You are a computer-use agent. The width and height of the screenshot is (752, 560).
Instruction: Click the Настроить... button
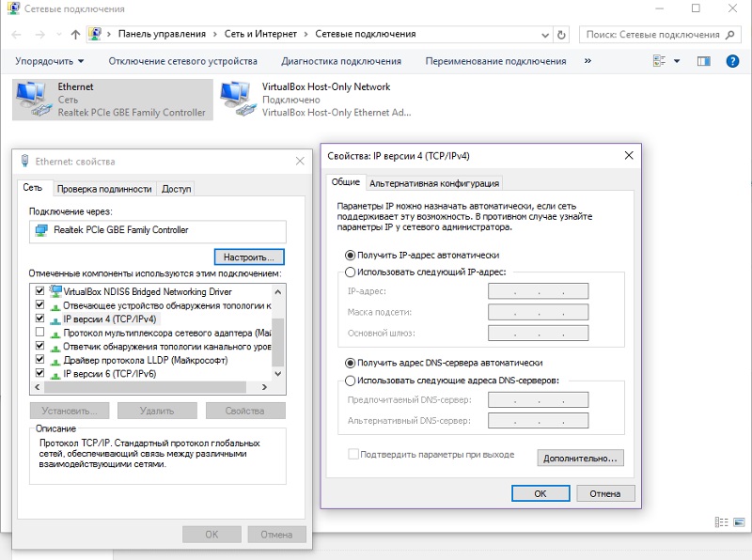pos(249,257)
